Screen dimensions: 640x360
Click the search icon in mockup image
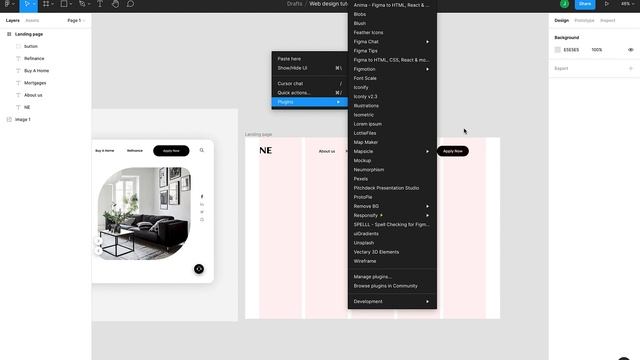click(202, 150)
